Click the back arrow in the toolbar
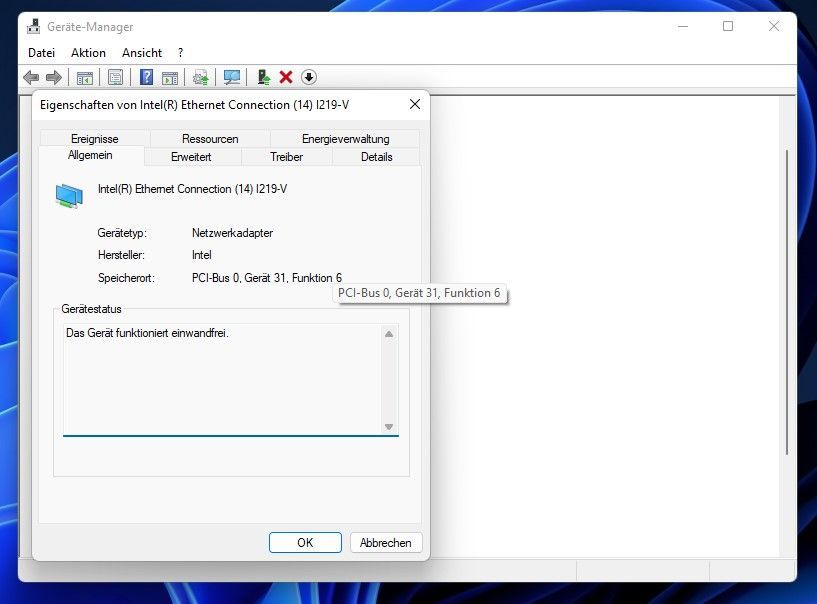The width and height of the screenshot is (817, 604). [31, 78]
